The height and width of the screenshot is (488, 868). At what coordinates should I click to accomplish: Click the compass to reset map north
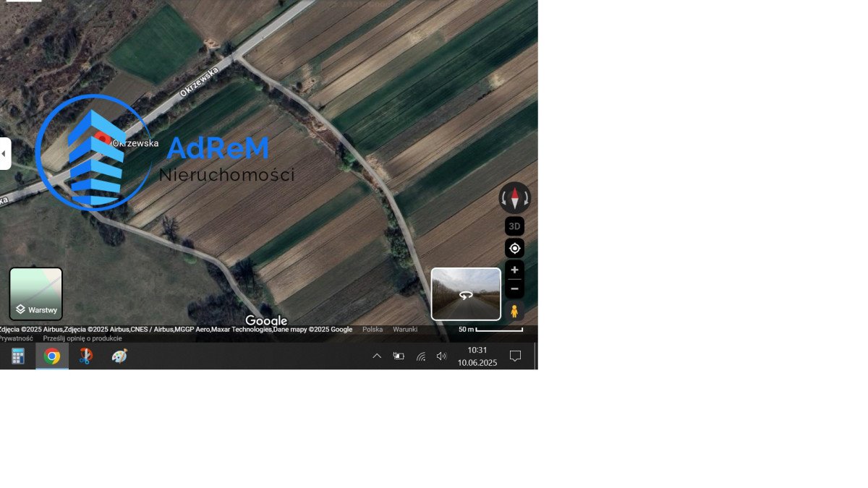[x=515, y=197]
